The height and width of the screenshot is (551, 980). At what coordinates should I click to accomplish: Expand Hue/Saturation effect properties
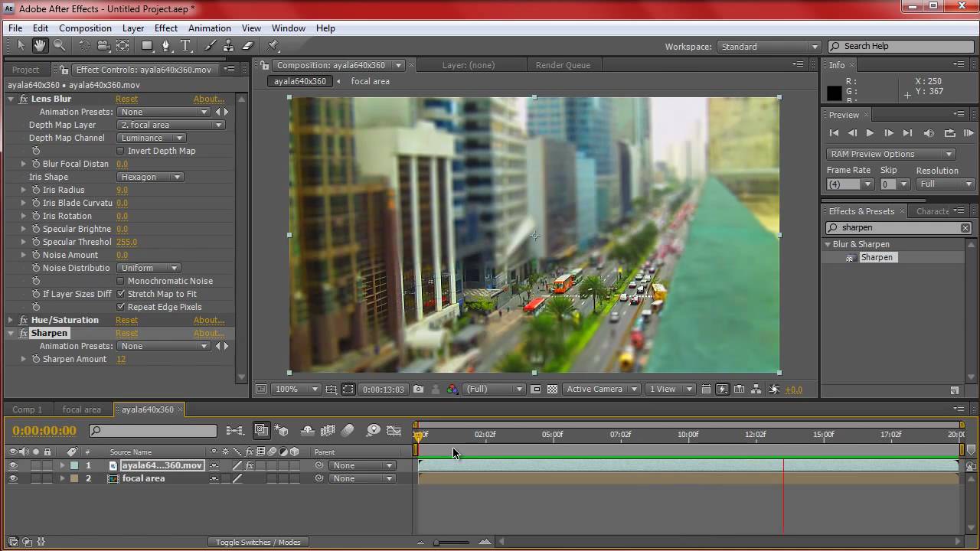click(x=11, y=320)
